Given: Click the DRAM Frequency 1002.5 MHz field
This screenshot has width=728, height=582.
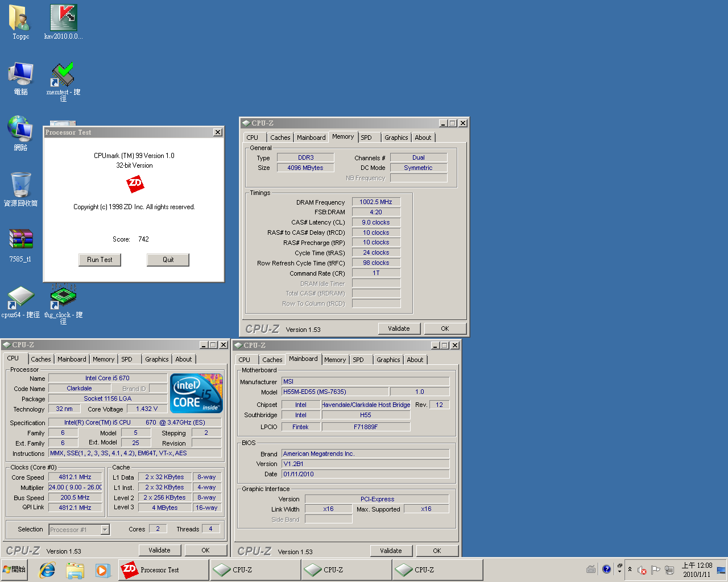Looking at the screenshot, I should point(376,202).
